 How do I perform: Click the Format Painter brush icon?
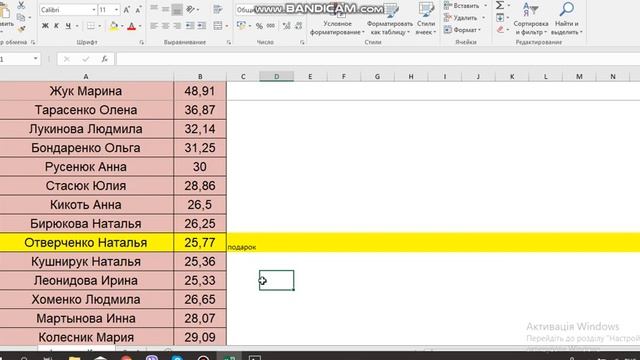[x=21, y=29]
